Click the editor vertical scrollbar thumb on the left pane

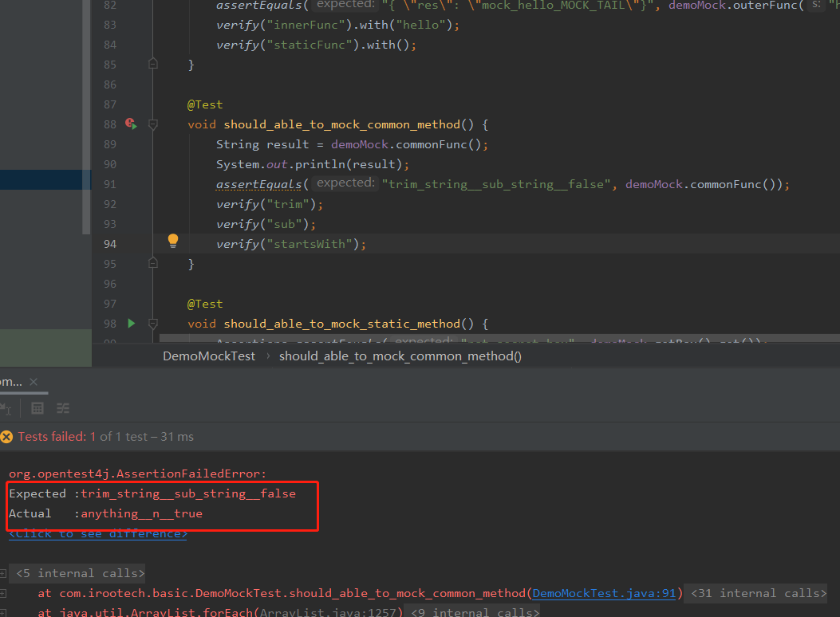(87, 116)
